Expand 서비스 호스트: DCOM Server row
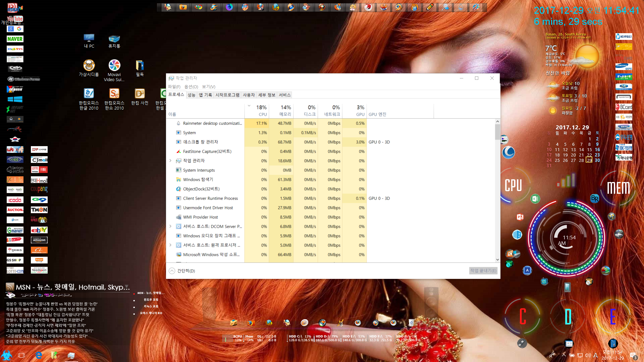 170,227
